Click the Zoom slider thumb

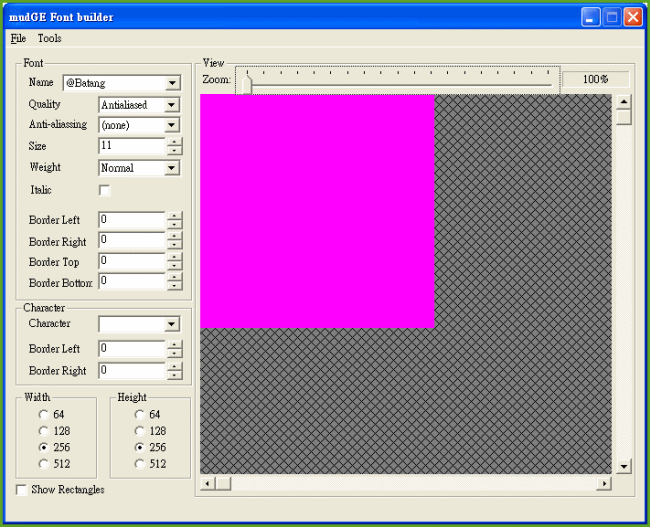click(246, 85)
